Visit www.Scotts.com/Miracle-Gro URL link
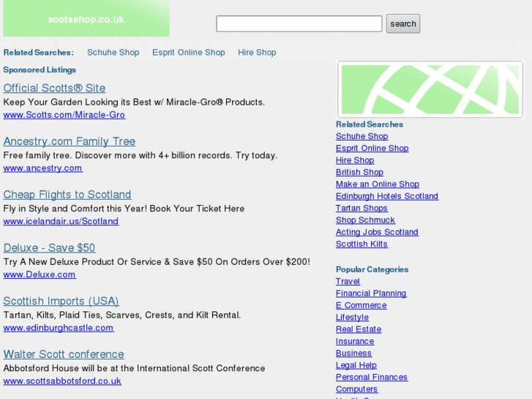 click(x=64, y=115)
